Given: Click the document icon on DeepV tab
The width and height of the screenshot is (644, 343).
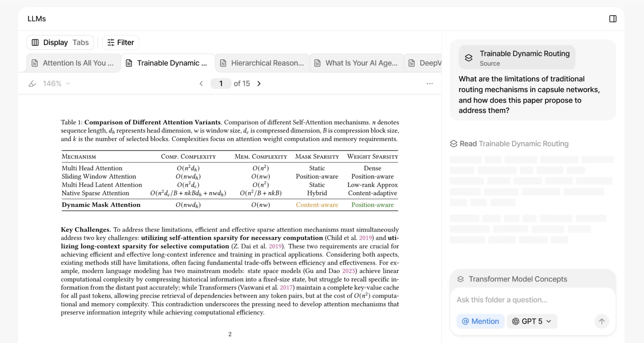Looking at the screenshot, I should pos(411,63).
